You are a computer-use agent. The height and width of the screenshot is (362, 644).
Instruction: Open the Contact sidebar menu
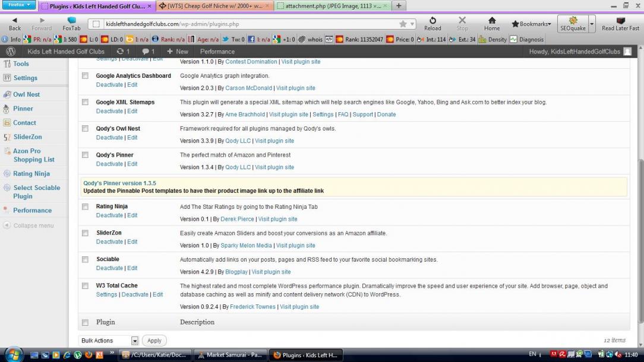(x=24, y=123)
